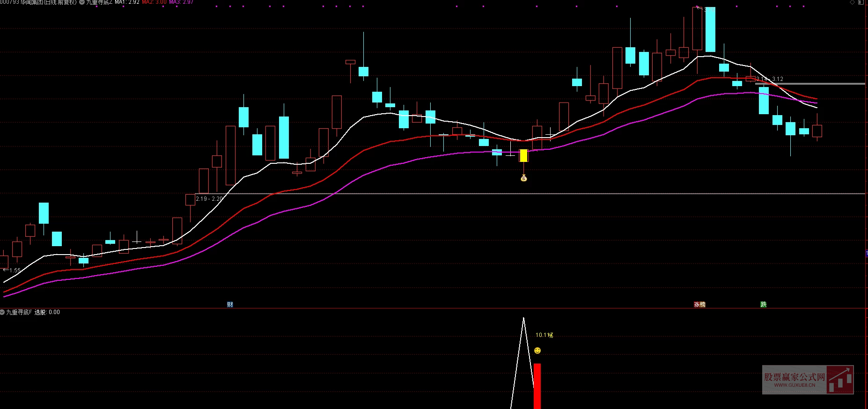This screenshot has height=409, width=868.
Task: Click the money bag signal icon
Action: [524, 178]
